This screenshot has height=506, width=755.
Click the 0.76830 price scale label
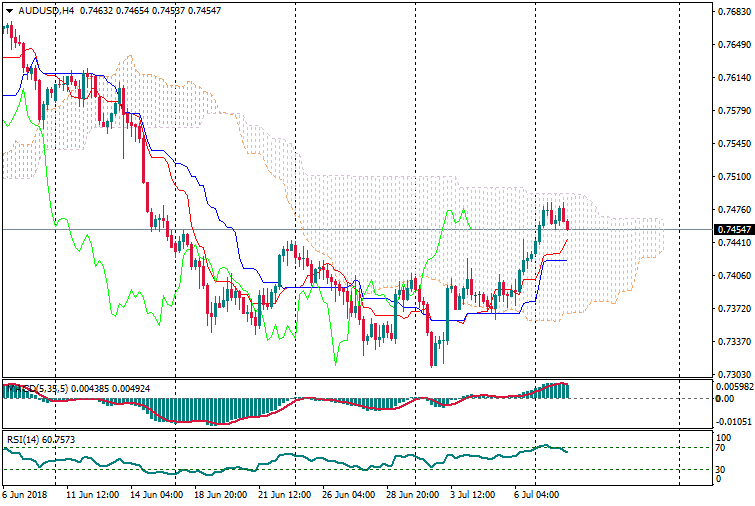point(733,12)
